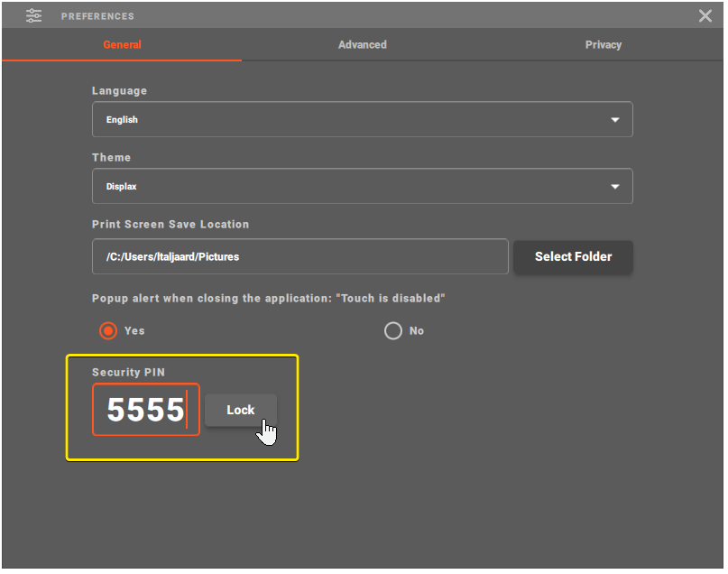Viewport: 728px width, 574px height.
Task: Open the Advanced tab
Action: [362, 45]
